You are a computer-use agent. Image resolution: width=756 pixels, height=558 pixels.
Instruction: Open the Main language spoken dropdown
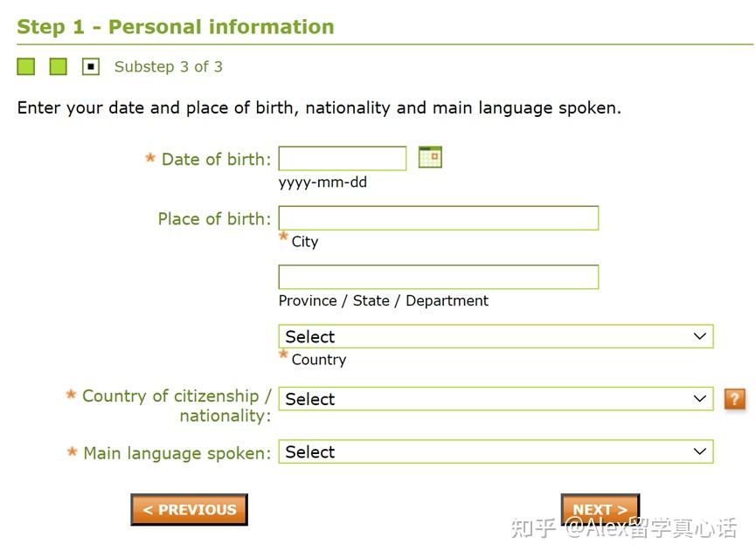coord(496,452)
